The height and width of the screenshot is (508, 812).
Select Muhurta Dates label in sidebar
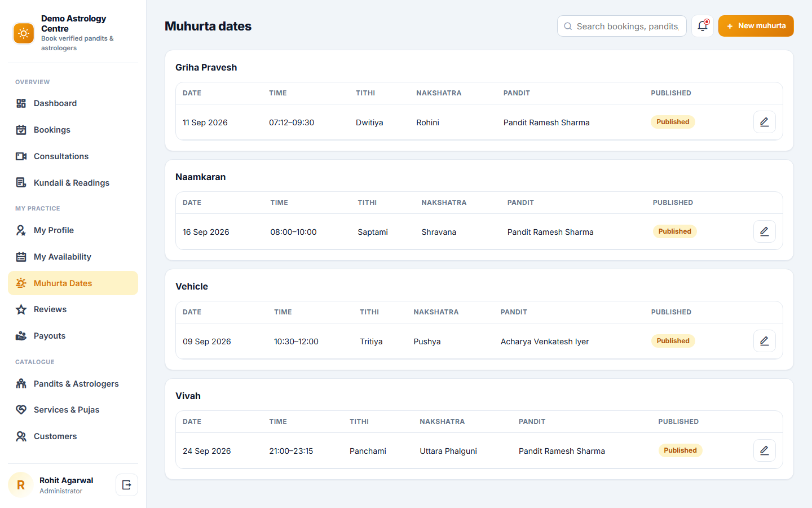(x=63, y=283)
